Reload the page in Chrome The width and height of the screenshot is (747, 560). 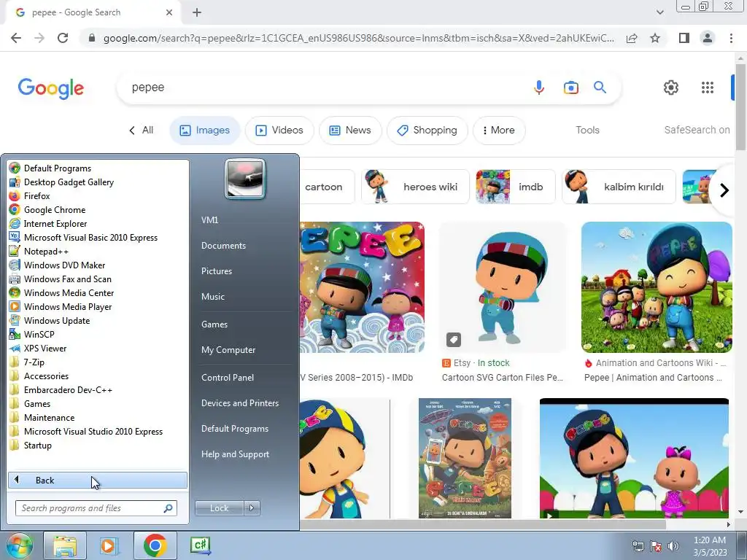[63, 38]
